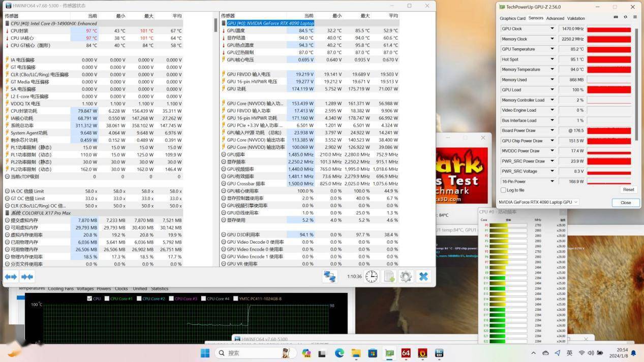Click HWiNFO log file save icon
Image resolution: width=644 pixels, height=362 pixels.
(x=389, y=276)
